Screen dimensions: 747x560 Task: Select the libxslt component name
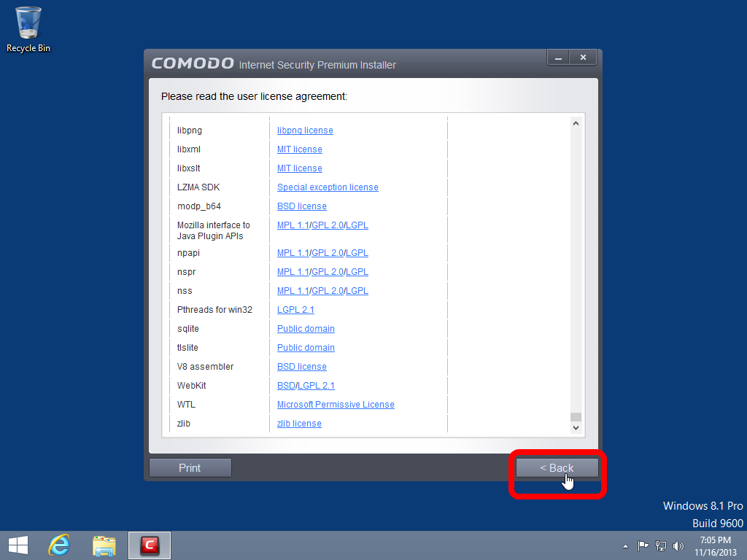click(x=189, y=168)
